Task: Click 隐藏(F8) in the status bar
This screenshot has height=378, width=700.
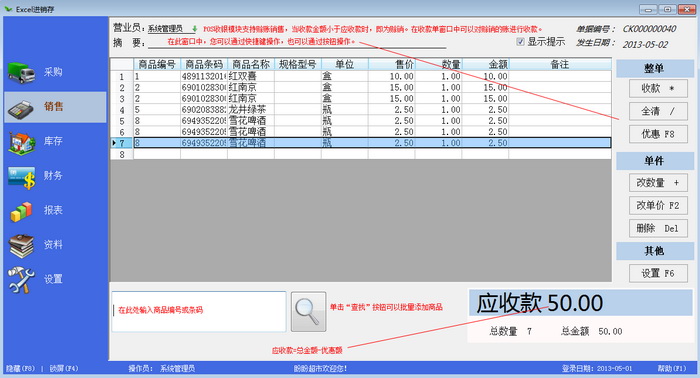Action: (x=20, y=369)
